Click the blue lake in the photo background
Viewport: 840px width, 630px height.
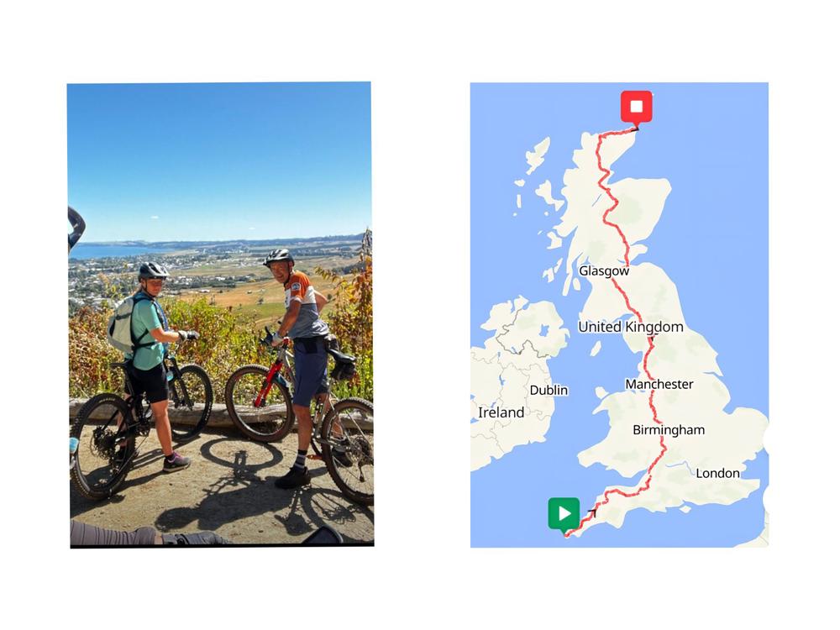click(110, 250)
